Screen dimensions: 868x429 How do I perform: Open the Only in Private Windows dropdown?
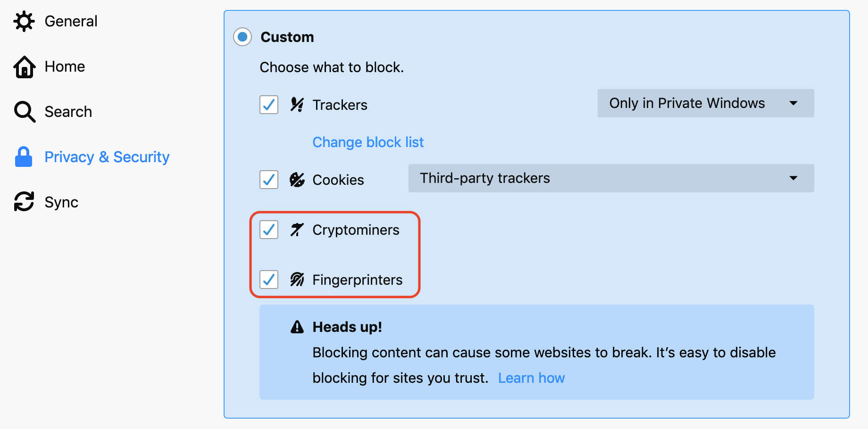[x=706, y=103]
